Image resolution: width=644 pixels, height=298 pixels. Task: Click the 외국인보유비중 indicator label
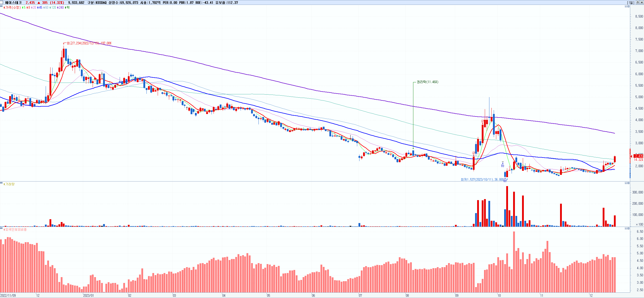16,230
